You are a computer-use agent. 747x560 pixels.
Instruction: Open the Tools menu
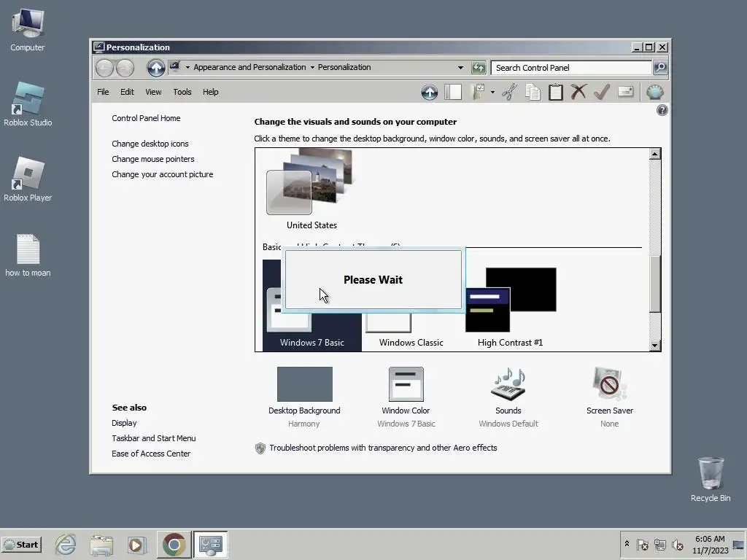coord(182,92)
